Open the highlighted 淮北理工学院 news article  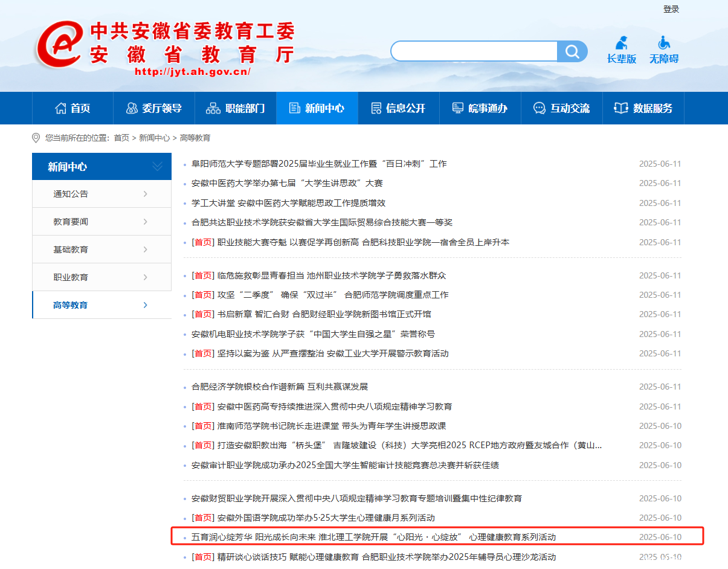tap(373, 537)
